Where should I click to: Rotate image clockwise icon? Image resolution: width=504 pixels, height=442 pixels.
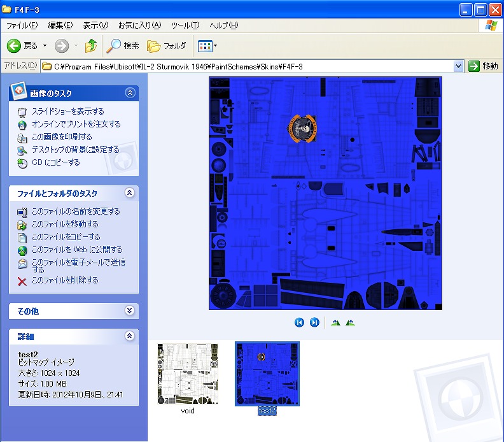335,322
